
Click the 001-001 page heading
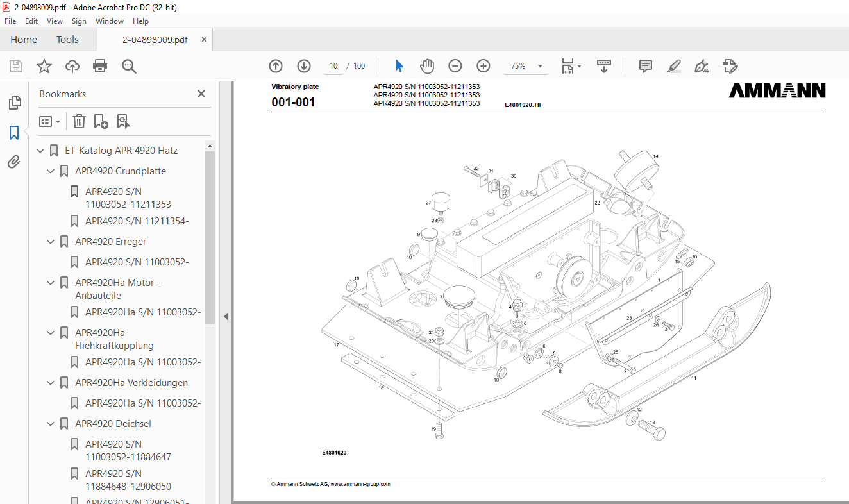[293, 103]
